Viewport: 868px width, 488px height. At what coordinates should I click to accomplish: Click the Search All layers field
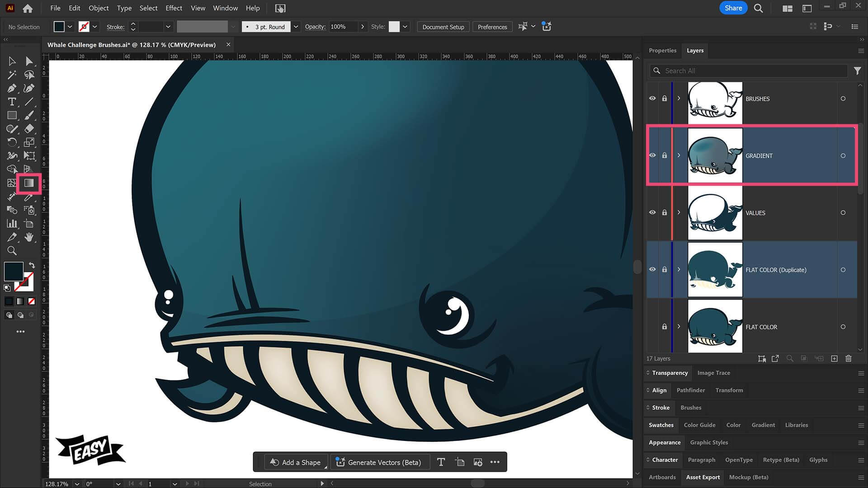749,70
